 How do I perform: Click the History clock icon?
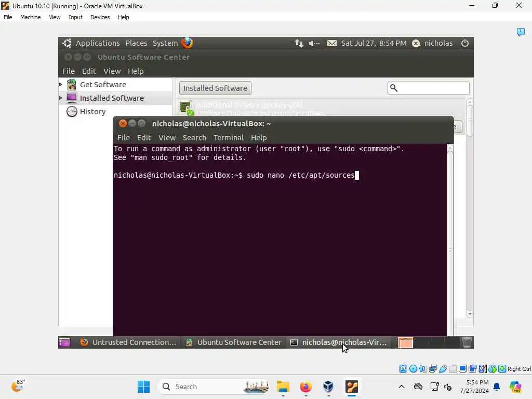click(x=72, y=111)
